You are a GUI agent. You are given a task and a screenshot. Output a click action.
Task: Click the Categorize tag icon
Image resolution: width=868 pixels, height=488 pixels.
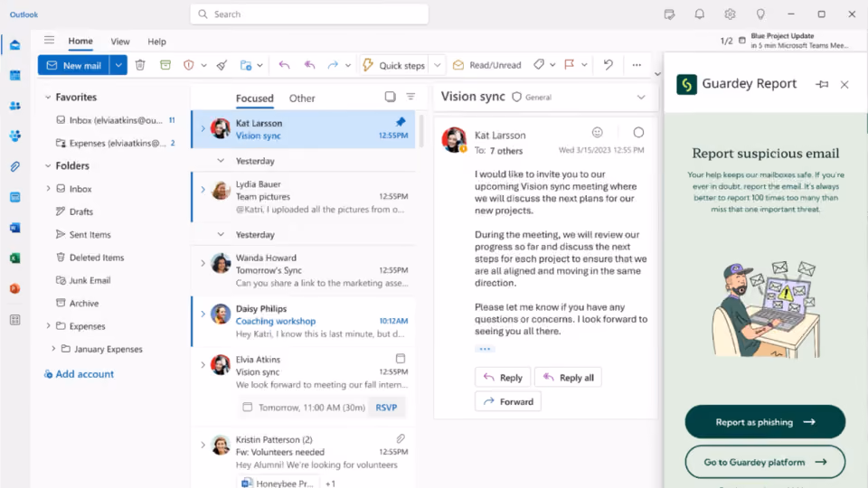[x=539, y=64]
